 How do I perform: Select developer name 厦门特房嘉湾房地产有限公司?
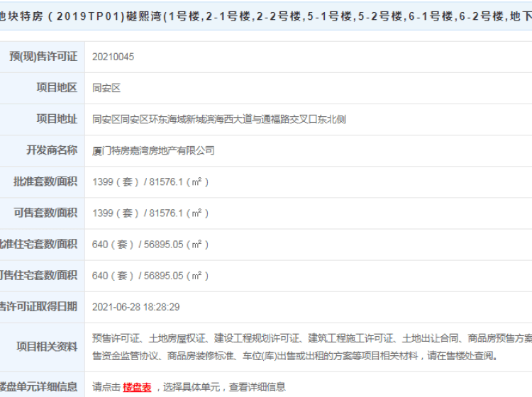[x=153, y=151]
